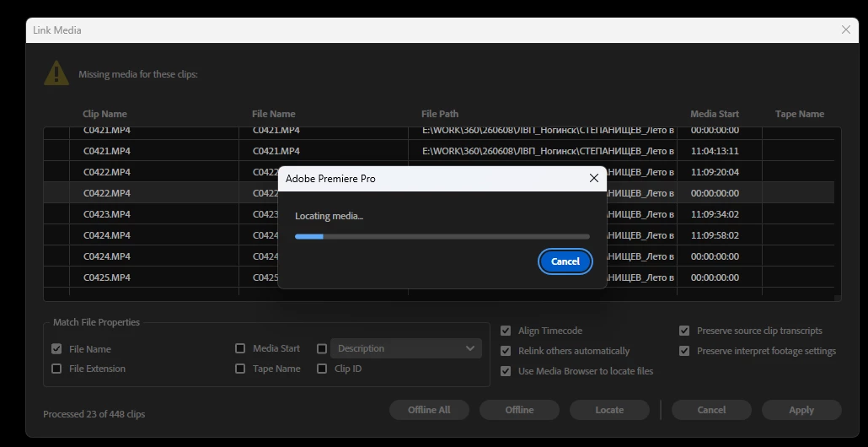
Task: Click File Name C0421.MP4 in 11:04:13:11 row
Action: tap(276, 151)
